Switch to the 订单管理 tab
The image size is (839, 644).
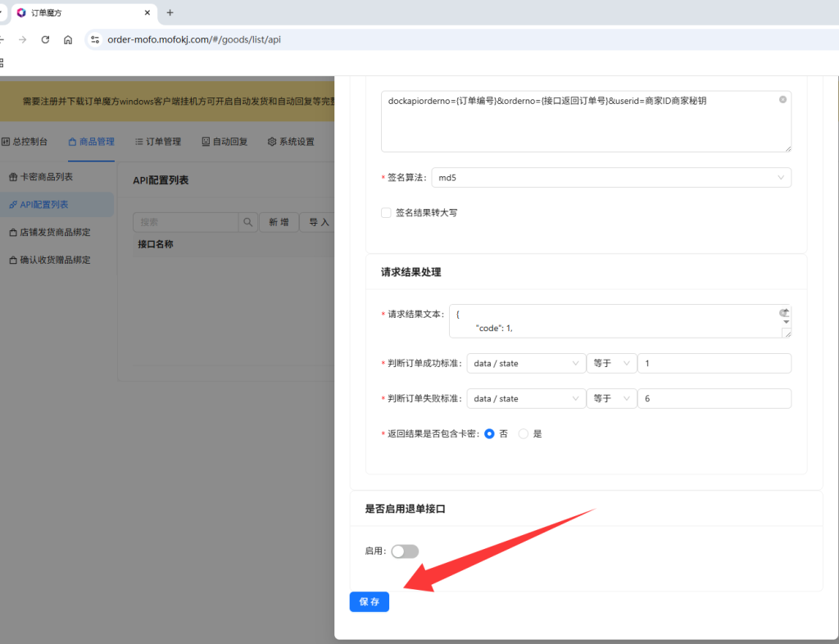pos(157,141)
